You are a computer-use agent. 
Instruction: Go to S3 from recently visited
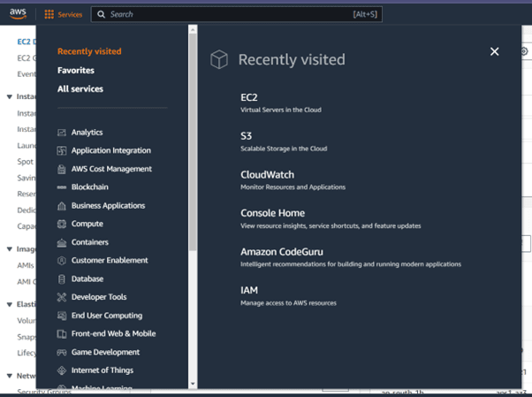click(246, 136)
